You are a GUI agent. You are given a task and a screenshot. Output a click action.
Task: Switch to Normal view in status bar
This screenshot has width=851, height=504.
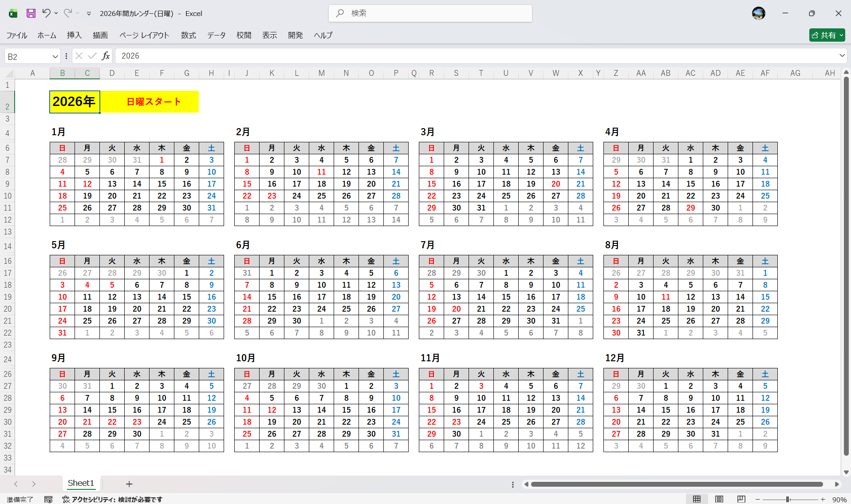(697, 500)
